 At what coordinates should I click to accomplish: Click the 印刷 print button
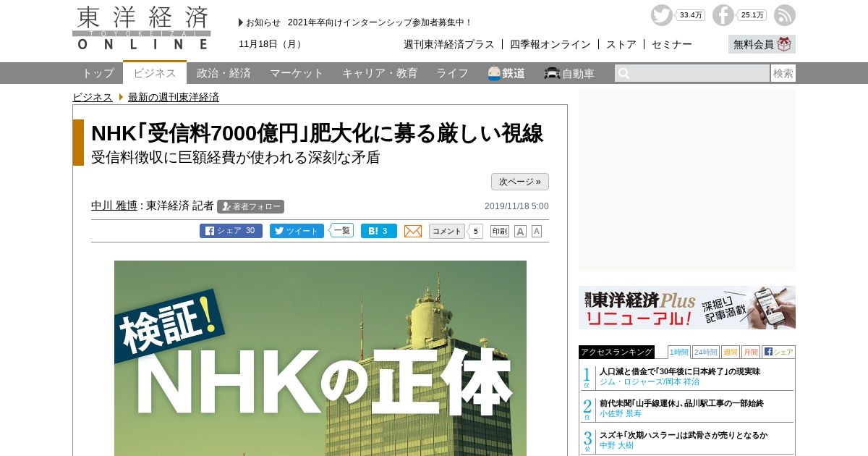click(500, 231)
